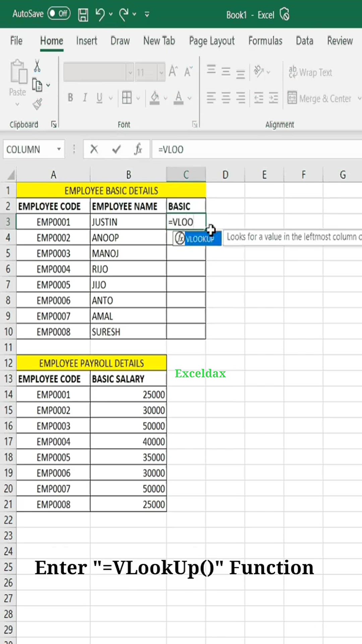Click the SURESH name cell
This screenshot has width=362, height=644.
(x=128, y=332)
